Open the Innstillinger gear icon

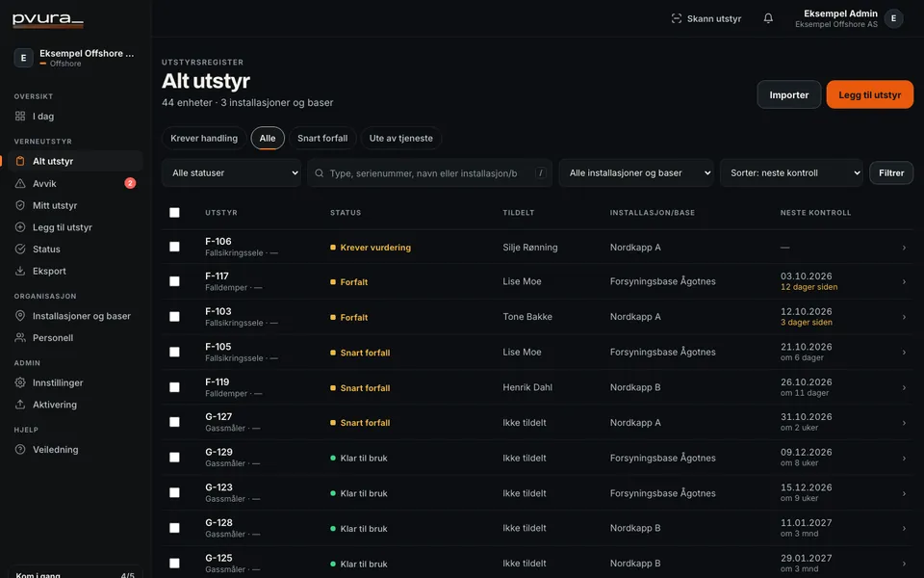pos(20,382)
